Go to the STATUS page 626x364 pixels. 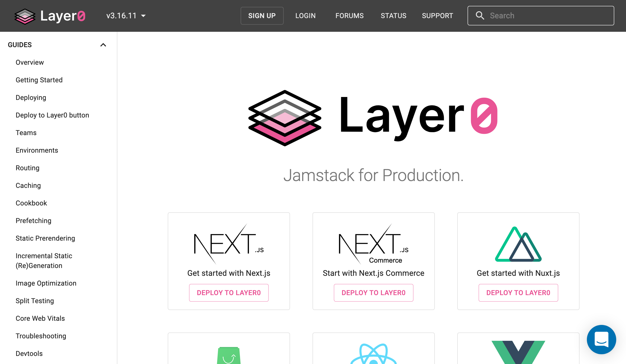pyautogui.click(x=393, y=16)
